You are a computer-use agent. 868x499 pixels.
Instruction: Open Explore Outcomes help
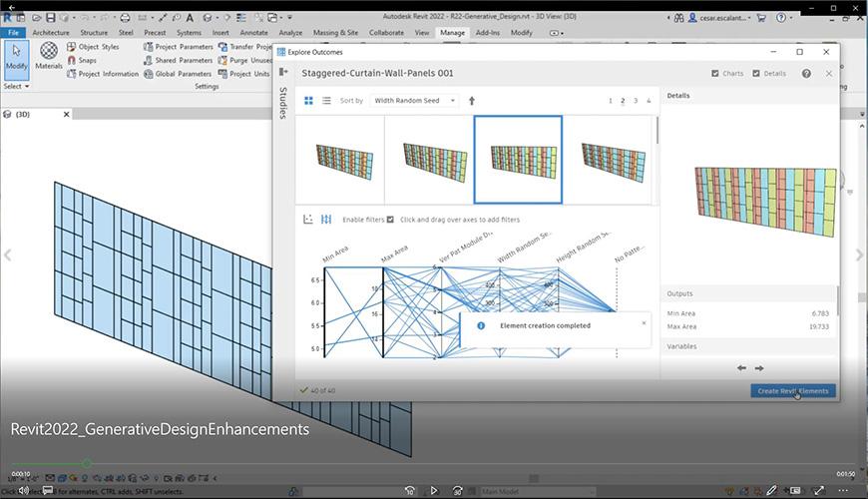(806, 73)
